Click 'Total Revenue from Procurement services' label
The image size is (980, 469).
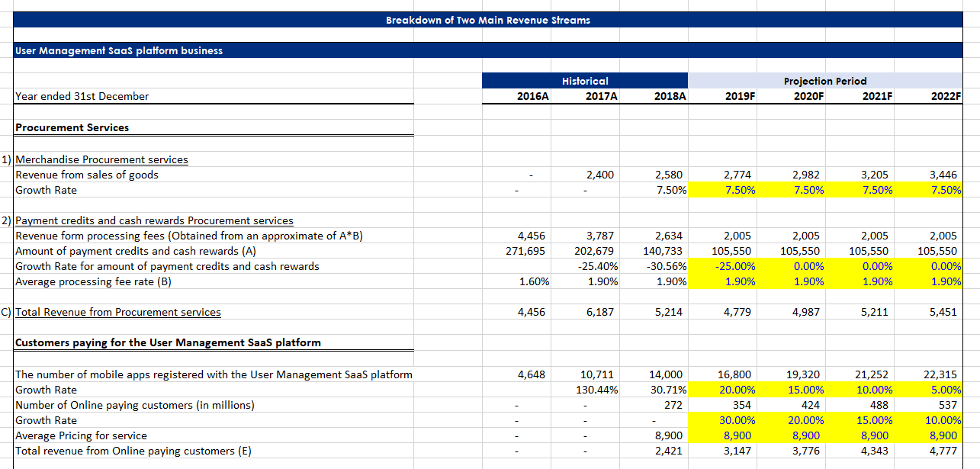pos(118,312)
